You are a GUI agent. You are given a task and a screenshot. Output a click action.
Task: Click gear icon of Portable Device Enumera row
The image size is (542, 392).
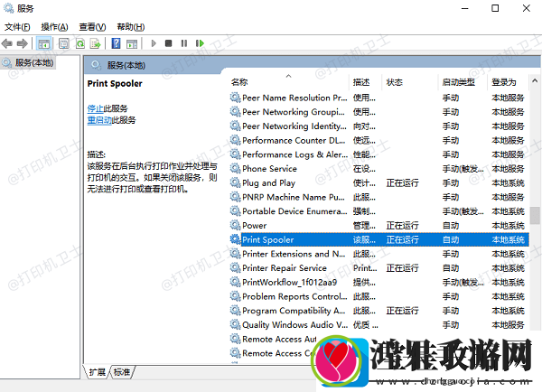pyautogui.click(x=235, y=211)
